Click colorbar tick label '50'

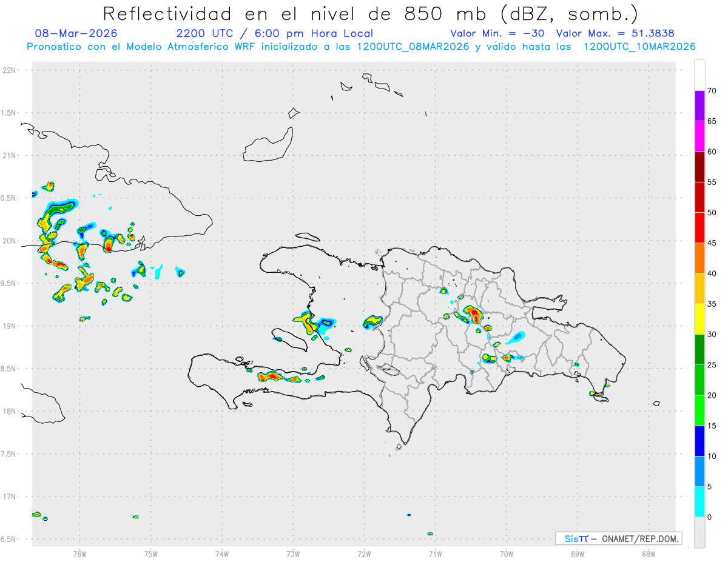[712, 213]
